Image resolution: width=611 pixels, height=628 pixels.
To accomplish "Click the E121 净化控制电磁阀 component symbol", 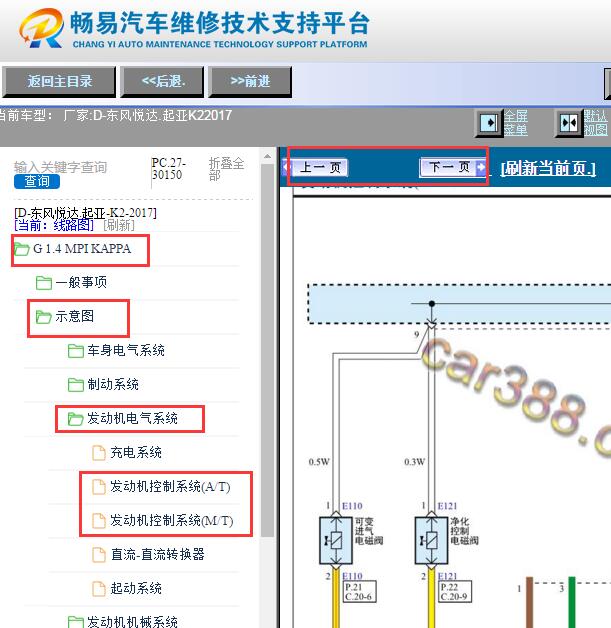I will click(x=431, y=541).
